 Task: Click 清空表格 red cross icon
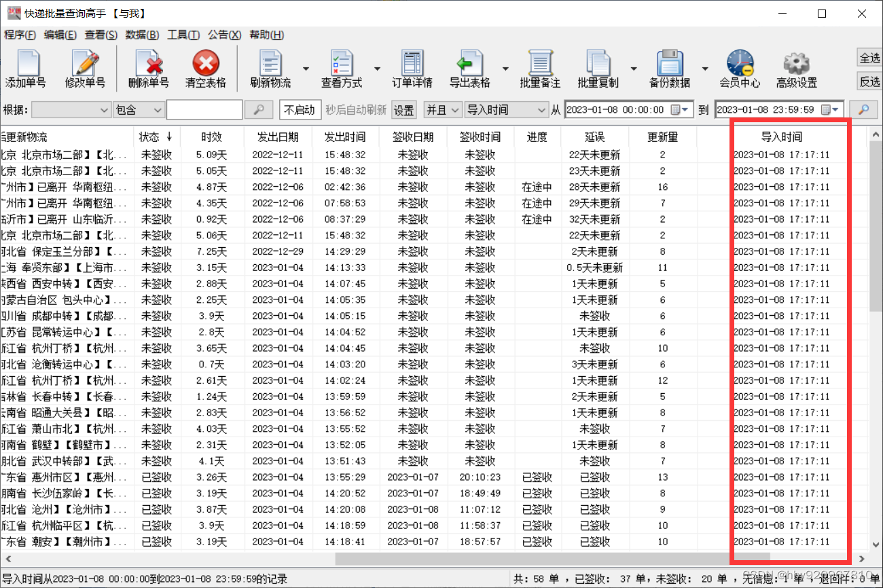click(206, 70)
